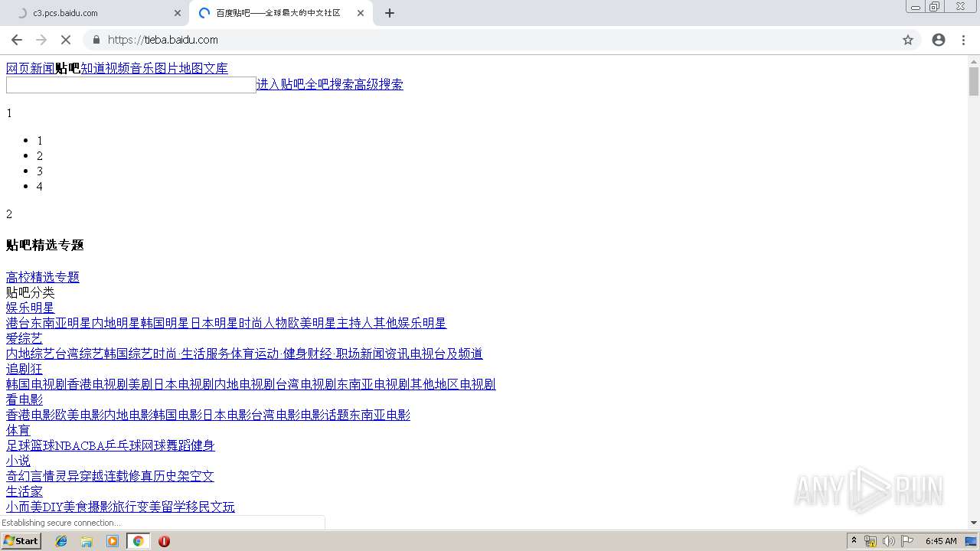Stop loading the page
The width and height of the screenshot is (980, 551).
point(65,40)
